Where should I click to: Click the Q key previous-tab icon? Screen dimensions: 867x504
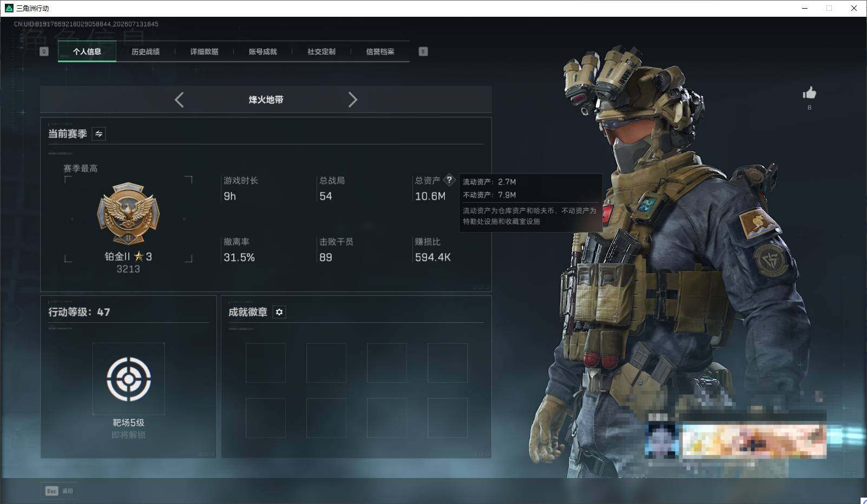pos(44,51)
